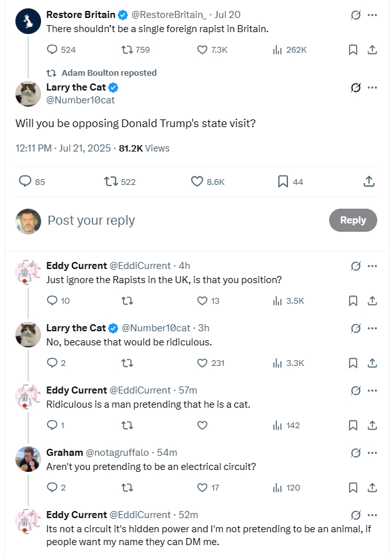Open Graham's profile picture
The width and height of the screenshot is (392, 556).
[x=28, y=459]
